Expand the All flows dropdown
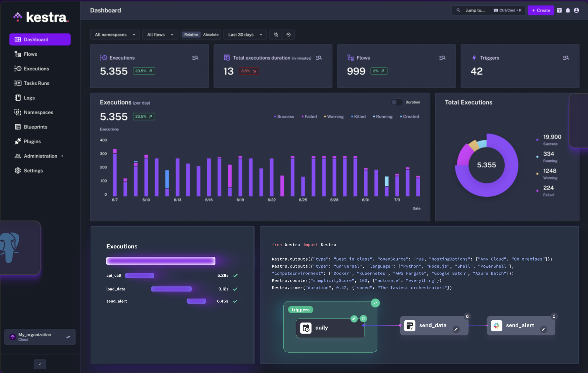 tap(160, 35)
